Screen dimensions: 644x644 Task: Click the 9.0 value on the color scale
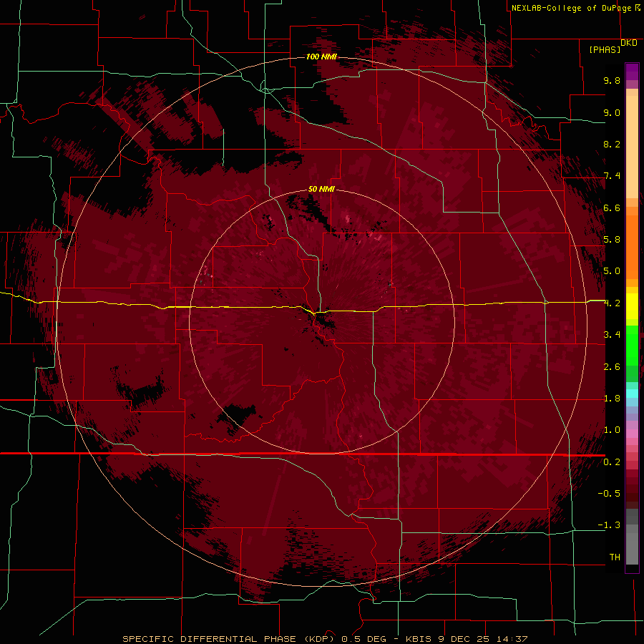point(612,112)
